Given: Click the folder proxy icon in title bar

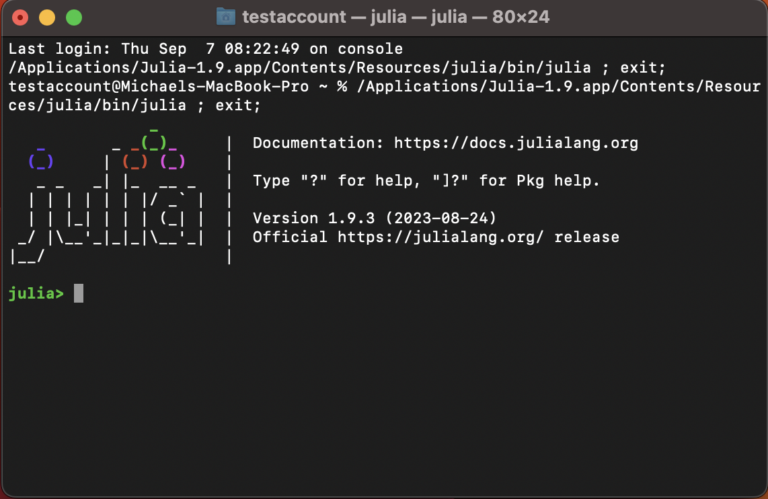Looking at the screenshot, I should 225,17.
